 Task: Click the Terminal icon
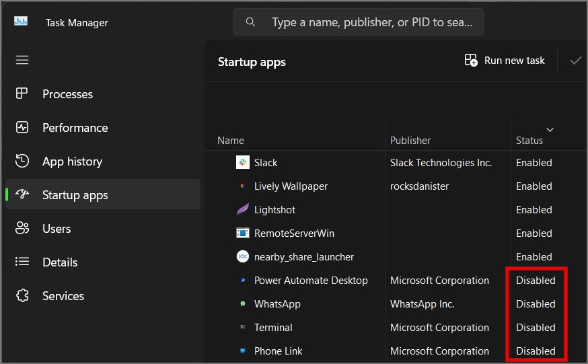point(243,327)
